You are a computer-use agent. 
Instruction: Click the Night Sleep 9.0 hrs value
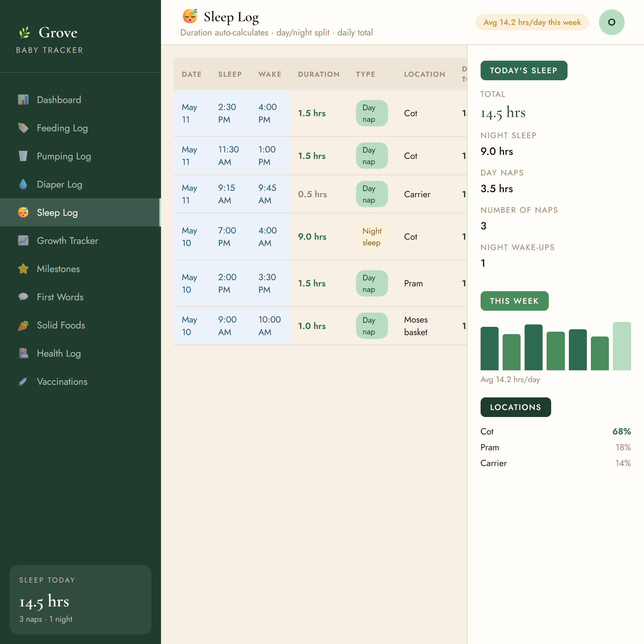click(x=496, y=151)
